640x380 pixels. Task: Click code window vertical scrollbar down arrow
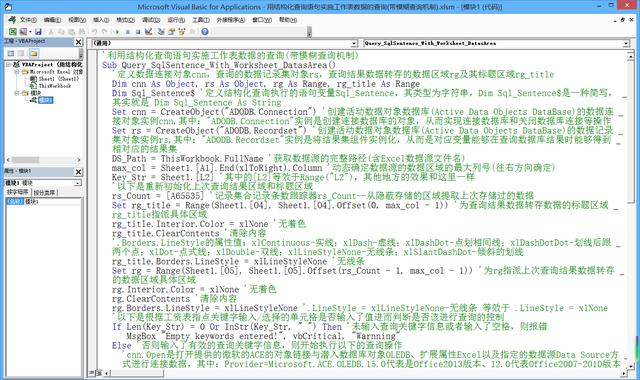pos(632,366)
